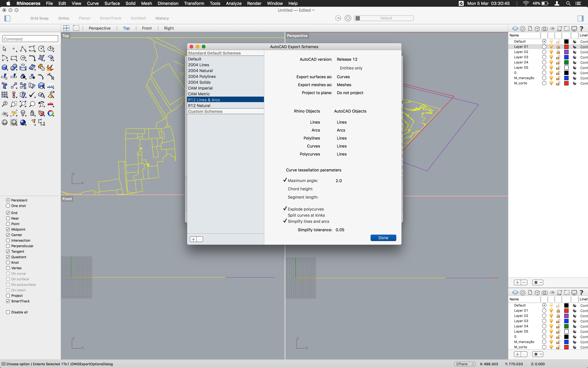Toggle Split curves at kinks option
Viewport: 588px width, 368px height.
tap(306, 215)
